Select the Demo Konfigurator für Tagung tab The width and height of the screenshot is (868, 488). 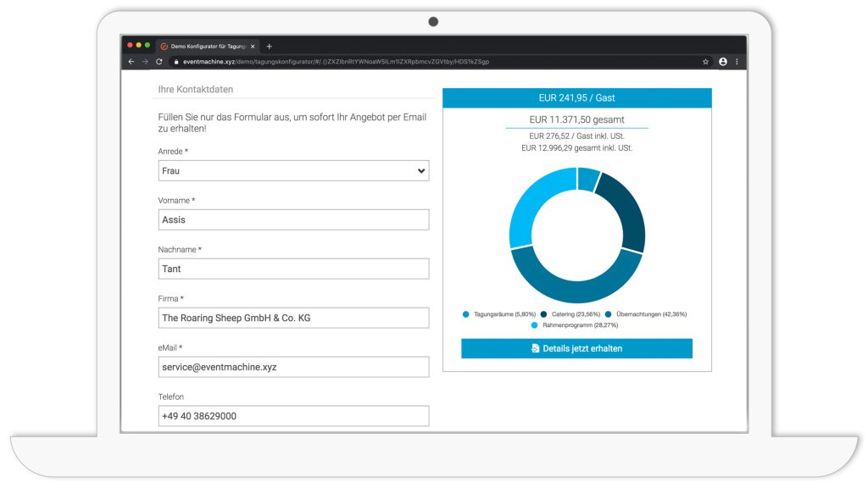pos(207,47)
